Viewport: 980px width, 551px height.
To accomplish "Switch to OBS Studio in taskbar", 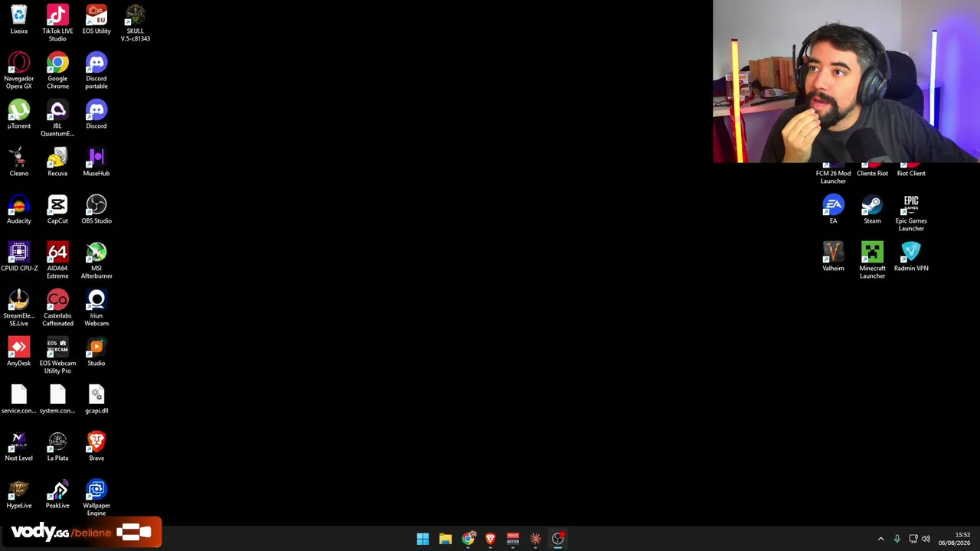I will [558, 539].
